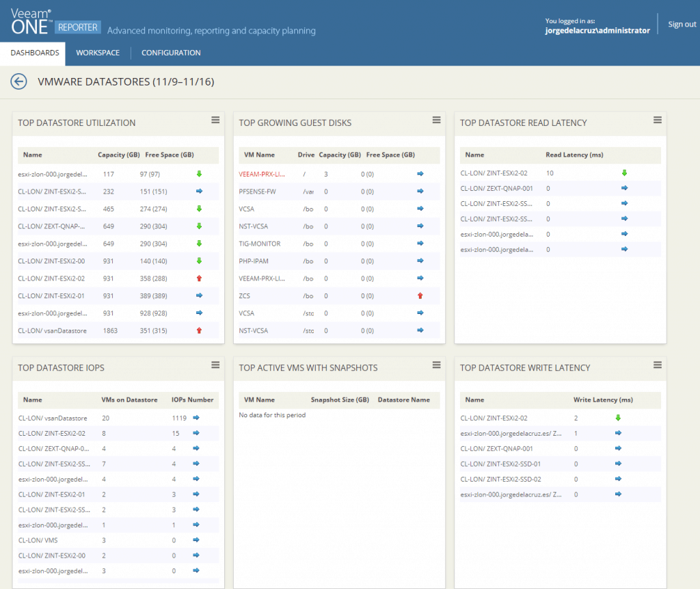
Task: Switch to the Dashboards tab
Action: pos(34,53)
